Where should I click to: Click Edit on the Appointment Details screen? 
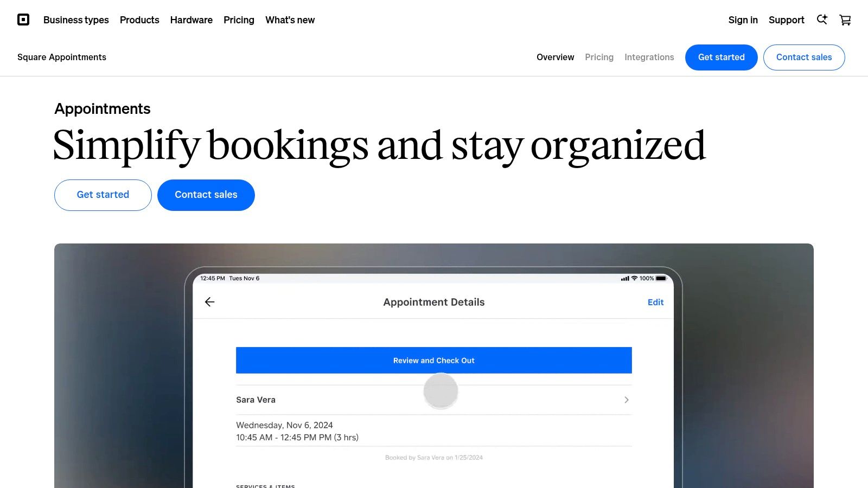pos(655,302)
